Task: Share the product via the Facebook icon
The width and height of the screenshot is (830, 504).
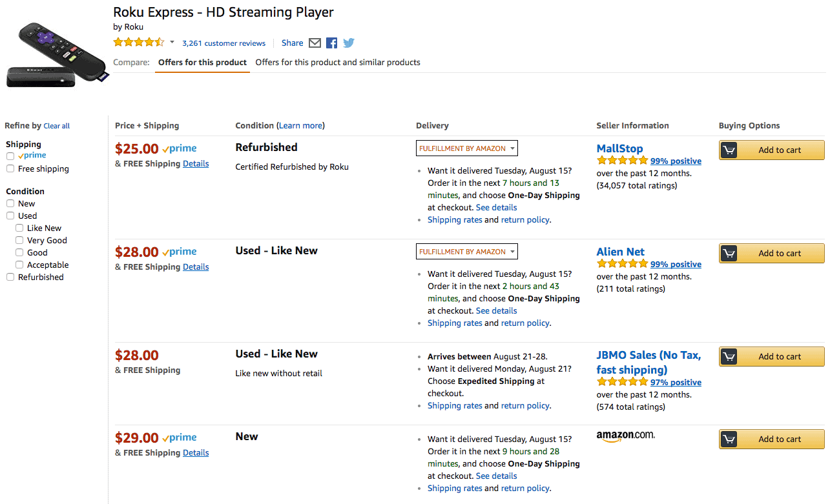Action: pyautogui.click(x=331, y=43)
